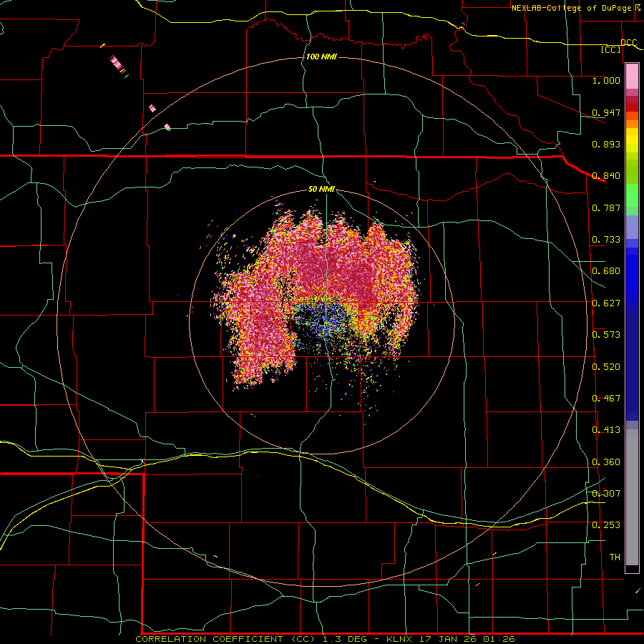This screenshot has height=644, width=644.
Task: Click the 0.627 legend value
Action: click(606, 303)
